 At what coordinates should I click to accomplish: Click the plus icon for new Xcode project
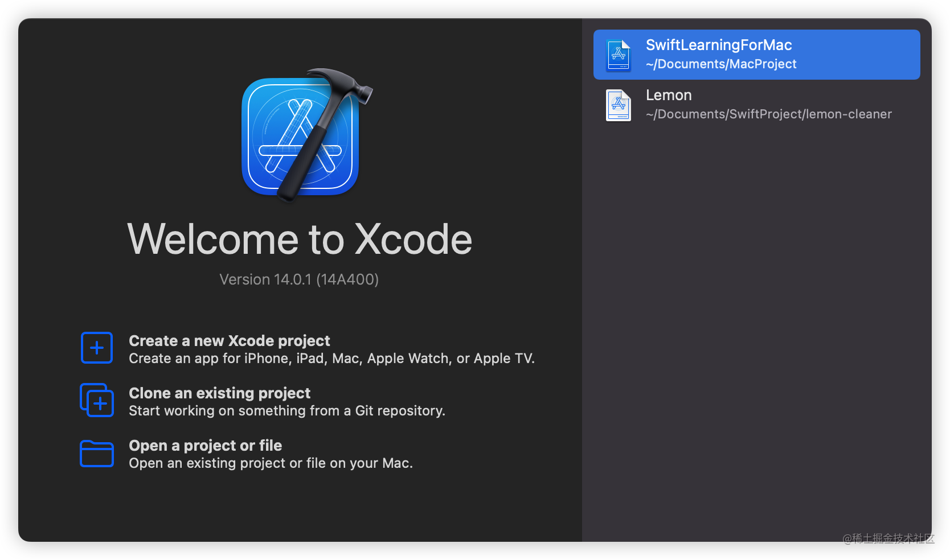click(97, 348)
